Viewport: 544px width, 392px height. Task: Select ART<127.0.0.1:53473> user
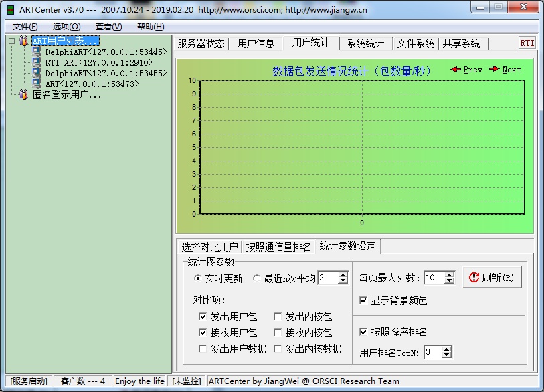(92, 84)
